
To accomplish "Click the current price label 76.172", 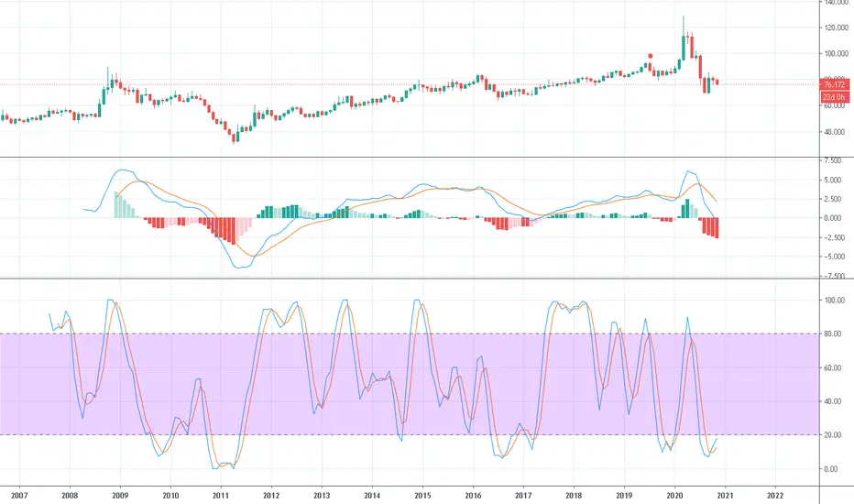I will click(834, 84).
